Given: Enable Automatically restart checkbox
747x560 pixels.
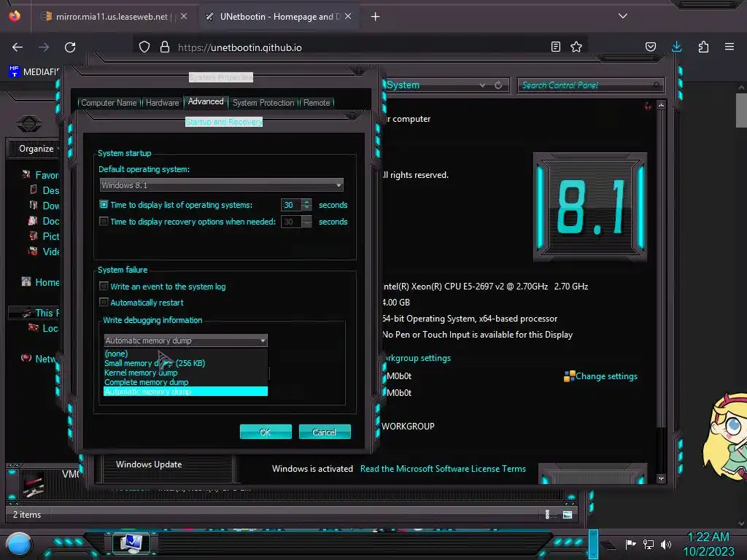Looking at the screenshot, I should (104, 303).
